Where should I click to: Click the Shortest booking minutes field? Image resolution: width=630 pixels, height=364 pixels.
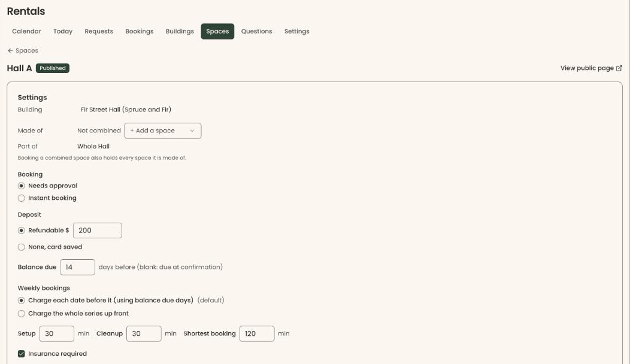(257, 334)
